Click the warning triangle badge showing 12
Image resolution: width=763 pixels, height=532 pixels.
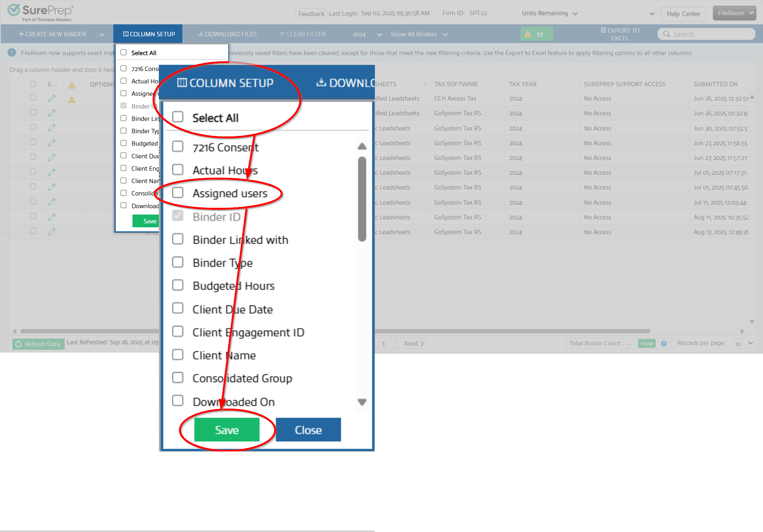click(536, 34)
